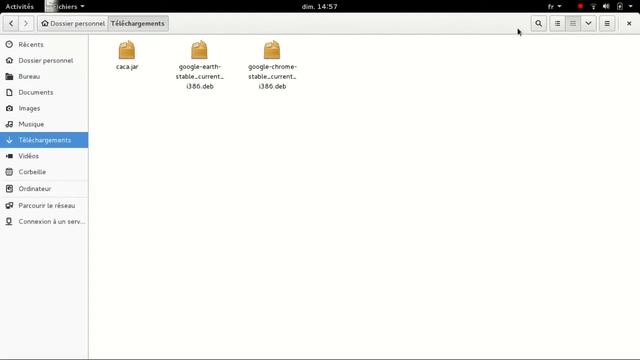Select the caca.jar file icon
Screen dimensions: 640x360
(x=127, y=50)
